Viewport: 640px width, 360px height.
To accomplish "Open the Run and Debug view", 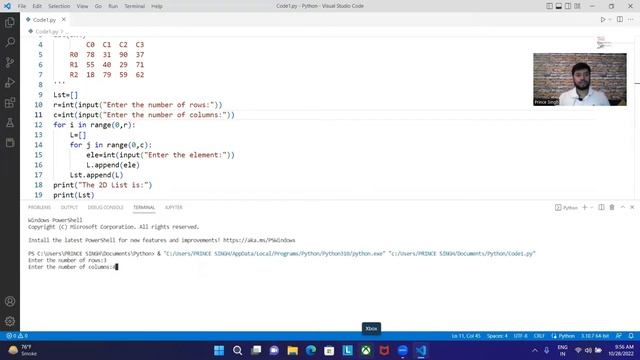I will [10, 82].
